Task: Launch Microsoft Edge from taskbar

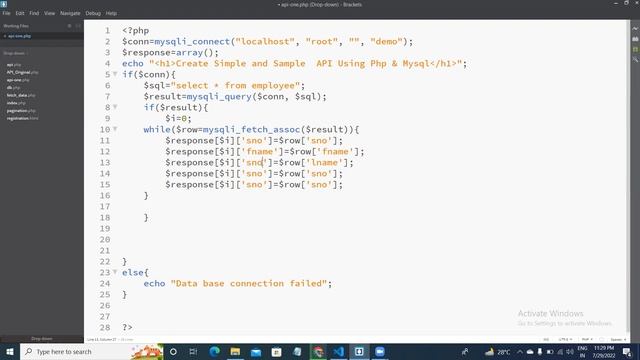Action: (x=214, y=351)
